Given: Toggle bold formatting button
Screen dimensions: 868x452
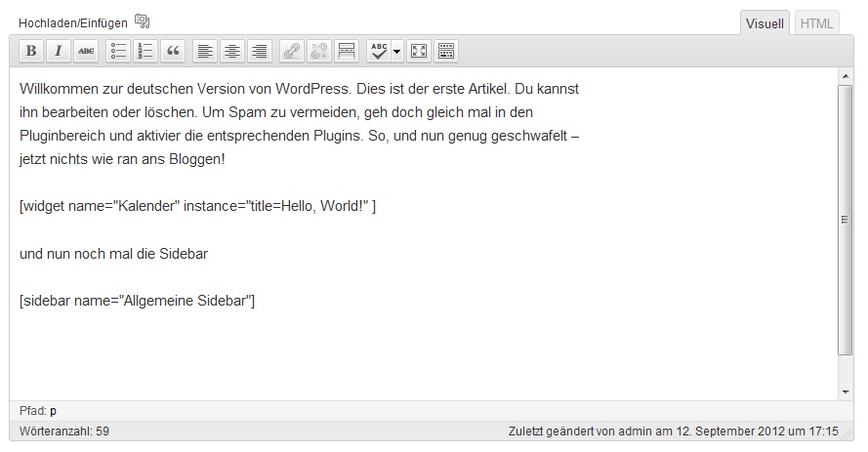Looking at the screenshot, I should [x=31, y=52].
